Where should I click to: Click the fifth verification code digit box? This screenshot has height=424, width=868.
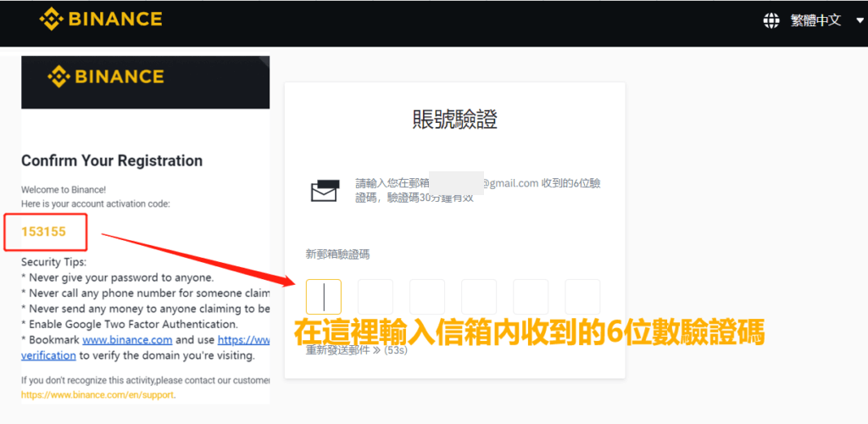coord(531,297)
